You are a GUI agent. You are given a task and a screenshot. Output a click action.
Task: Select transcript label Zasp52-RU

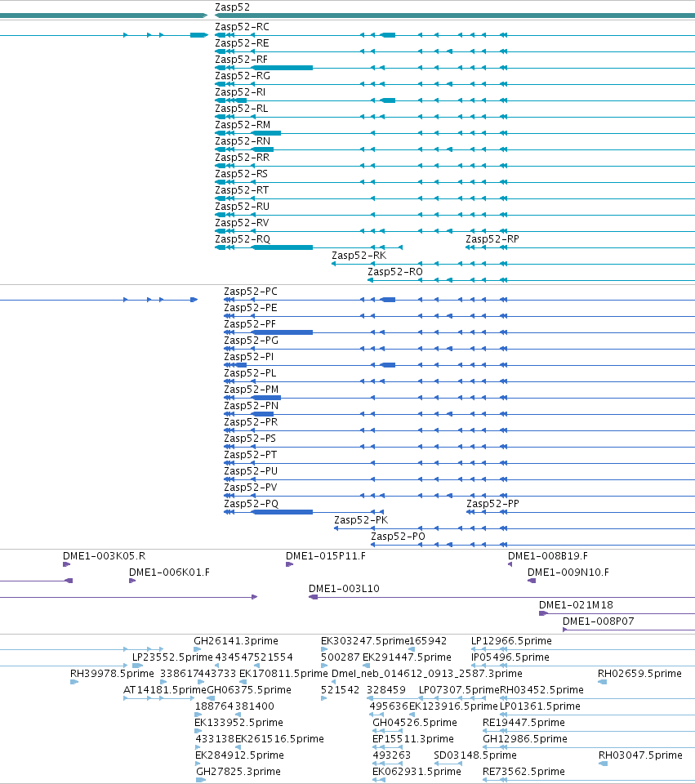click(242, 207)
